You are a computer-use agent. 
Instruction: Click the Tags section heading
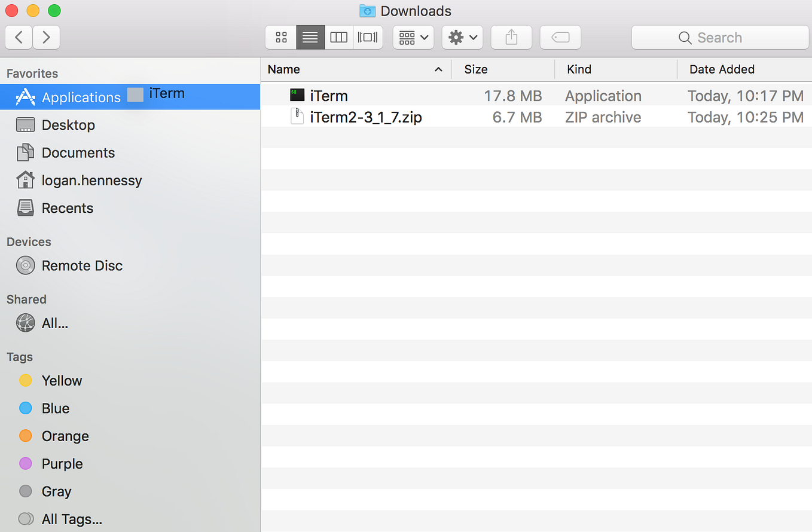coord(20,357)
